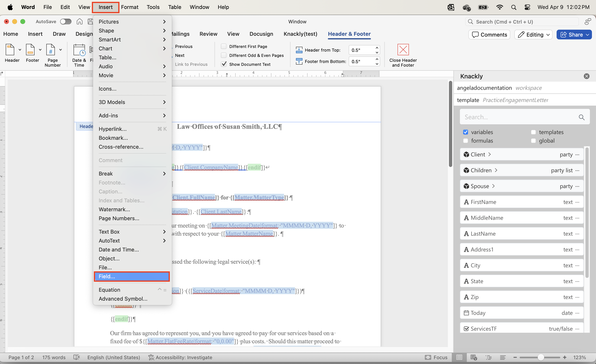The height and width of the screenshot is (364, 596).
Task: Click the Knackly Search... input field
Action: (x=525, y=117)
